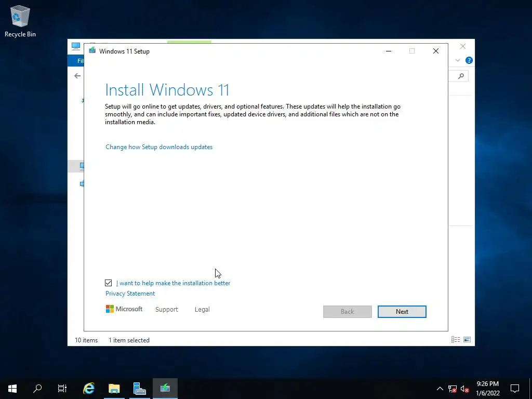532x399 pixels.
Task: Switch File Explorer to large icons view
Action: (x=467, y=340)
